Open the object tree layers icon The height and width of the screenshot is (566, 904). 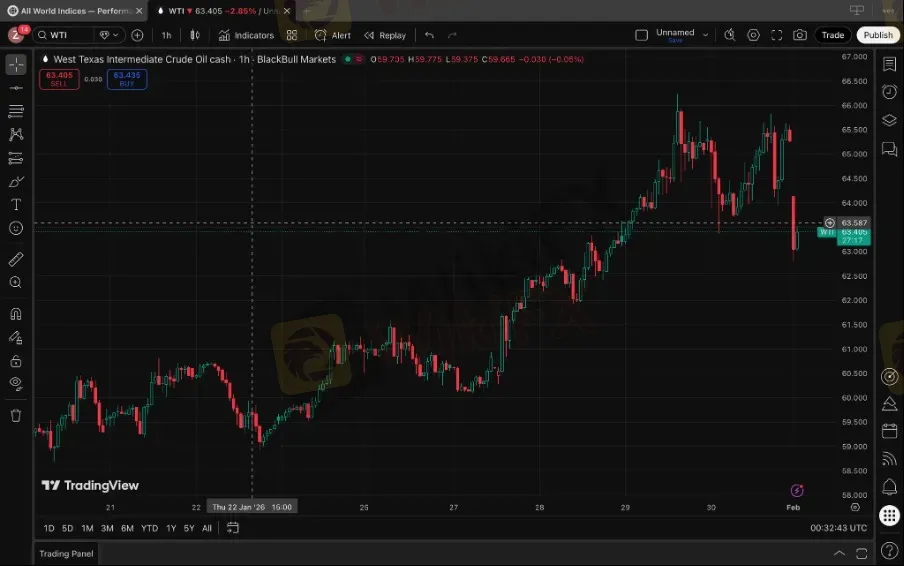[x=890, y=120]
